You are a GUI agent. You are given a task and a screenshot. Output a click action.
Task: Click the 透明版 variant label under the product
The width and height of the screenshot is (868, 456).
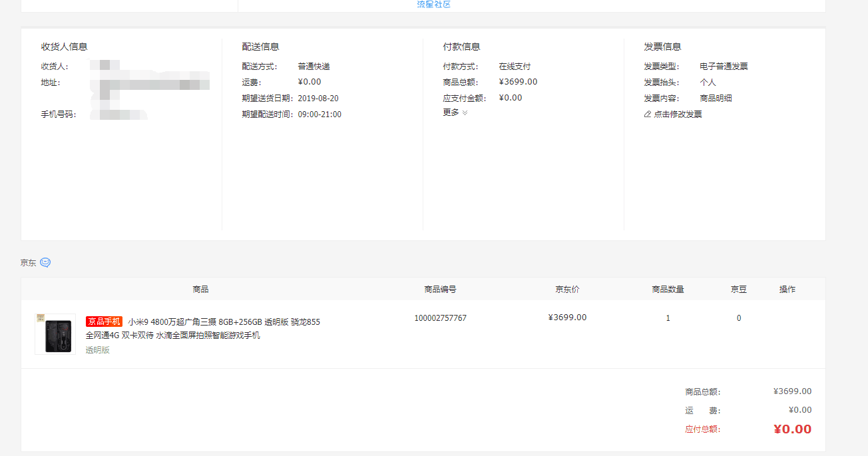[x=97, y=350]
